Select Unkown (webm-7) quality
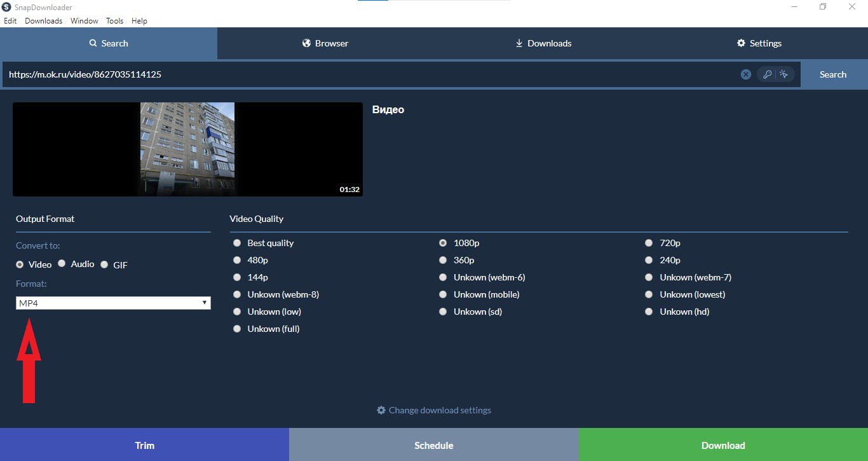This screenshot has width=868, height=461. (x=649, y=277)
